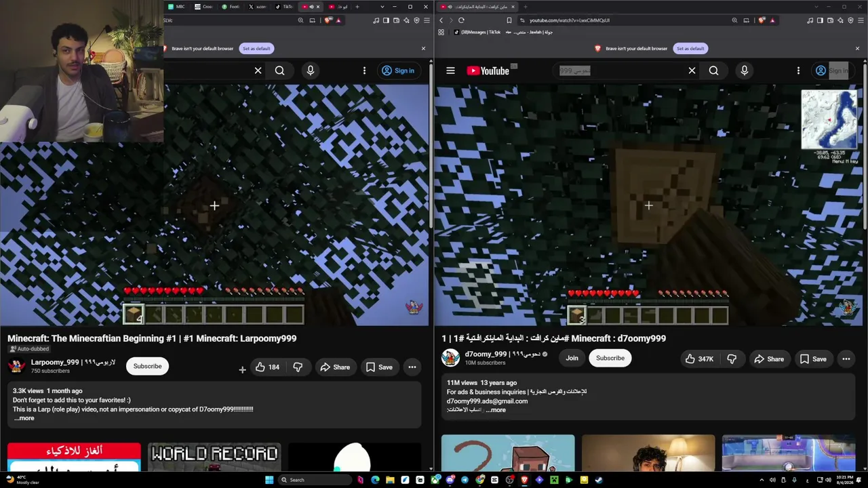
Task: Switch to the TikTok tab in left window
Action: (x=285, y=7)
